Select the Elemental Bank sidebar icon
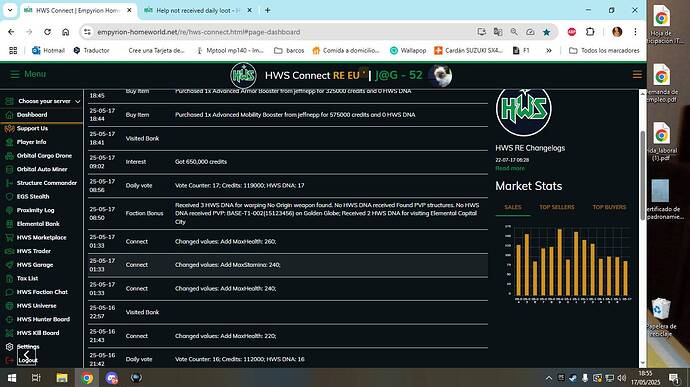The height and width of the screenshot is (387, 690). tap(9, 224)
